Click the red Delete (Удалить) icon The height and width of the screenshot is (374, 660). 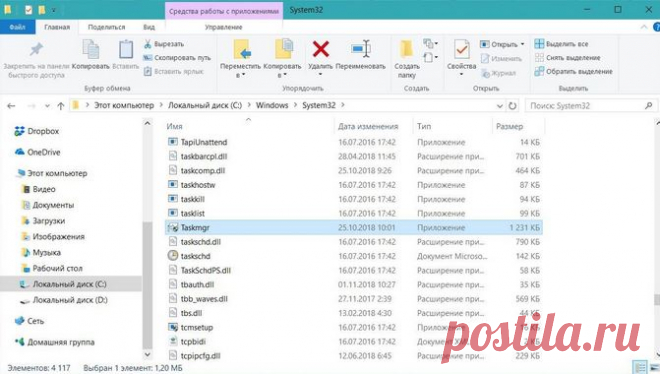(320, 49)
